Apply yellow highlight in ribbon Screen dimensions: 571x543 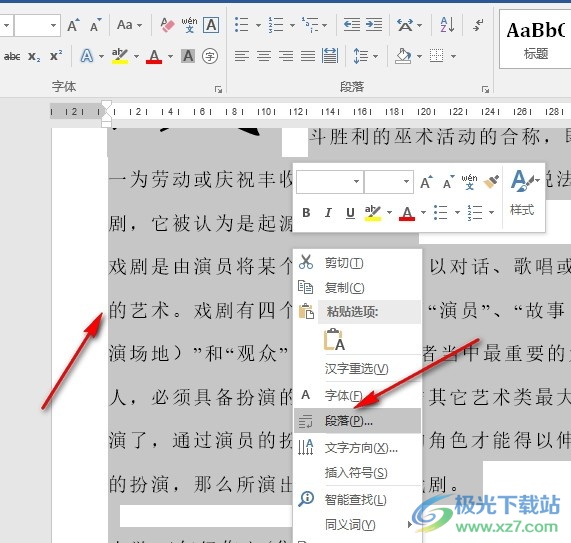coord(120,56)
